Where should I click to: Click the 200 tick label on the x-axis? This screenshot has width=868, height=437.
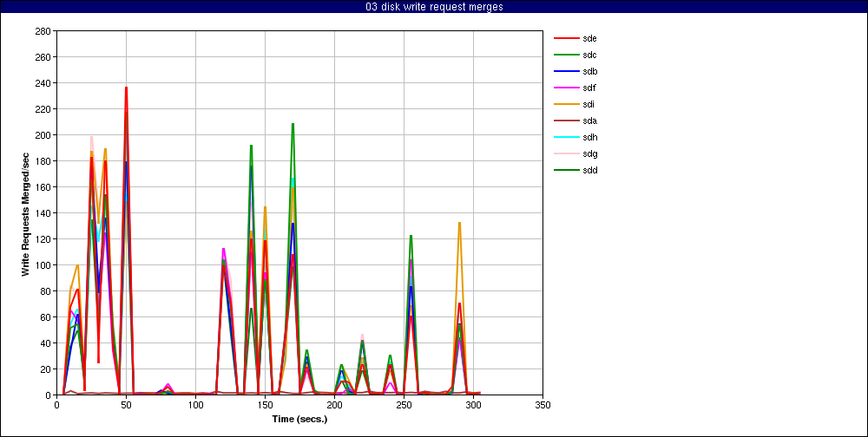334,405
